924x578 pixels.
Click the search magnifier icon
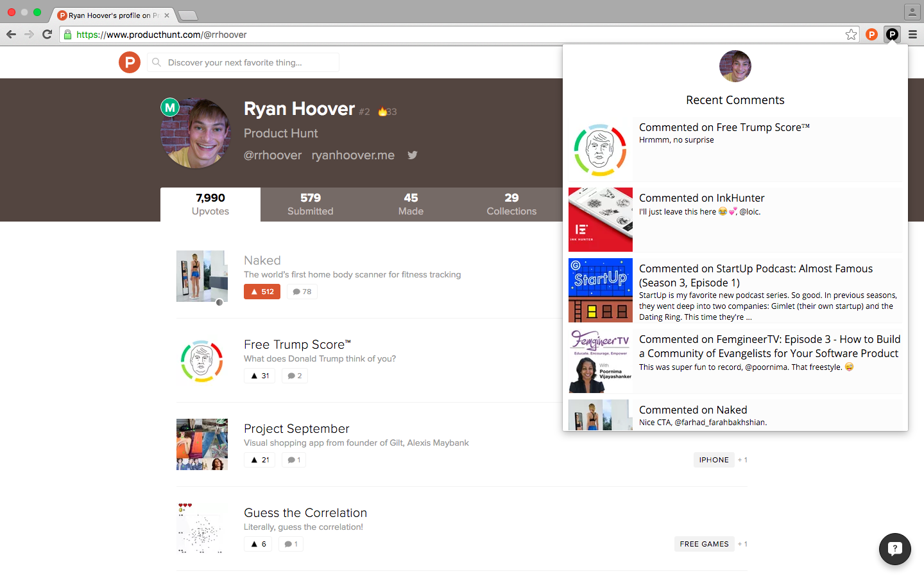156,62
